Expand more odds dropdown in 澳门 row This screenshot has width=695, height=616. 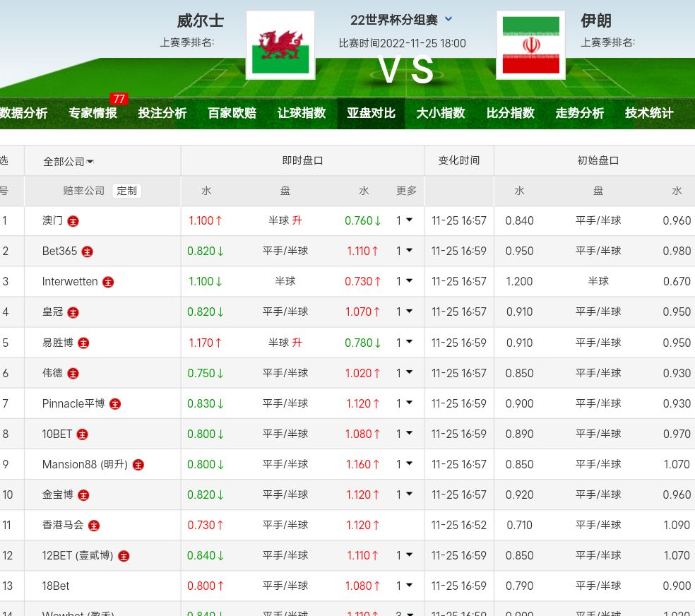point(405,220)
